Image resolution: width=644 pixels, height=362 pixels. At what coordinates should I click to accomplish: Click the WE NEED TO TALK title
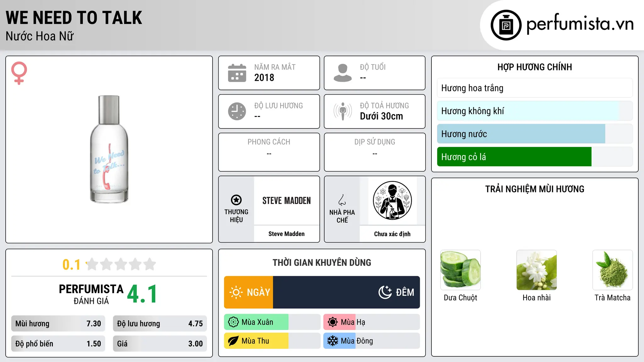click(74, 18)
